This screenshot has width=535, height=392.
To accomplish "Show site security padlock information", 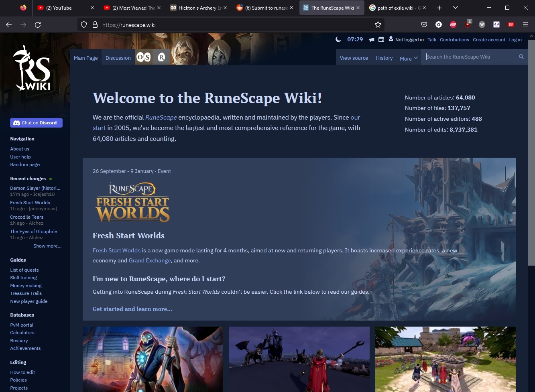I will click(95, 24).
